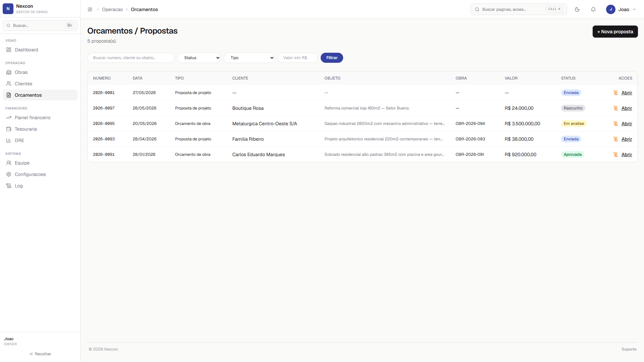Click the breadcrumb home grid icon
Viewport: 644px width, 362px height.
point(90,9)
